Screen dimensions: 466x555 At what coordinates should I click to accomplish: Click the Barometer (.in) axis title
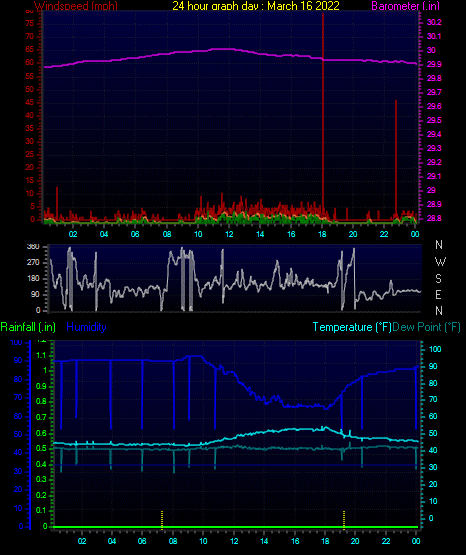coord(405,6)
